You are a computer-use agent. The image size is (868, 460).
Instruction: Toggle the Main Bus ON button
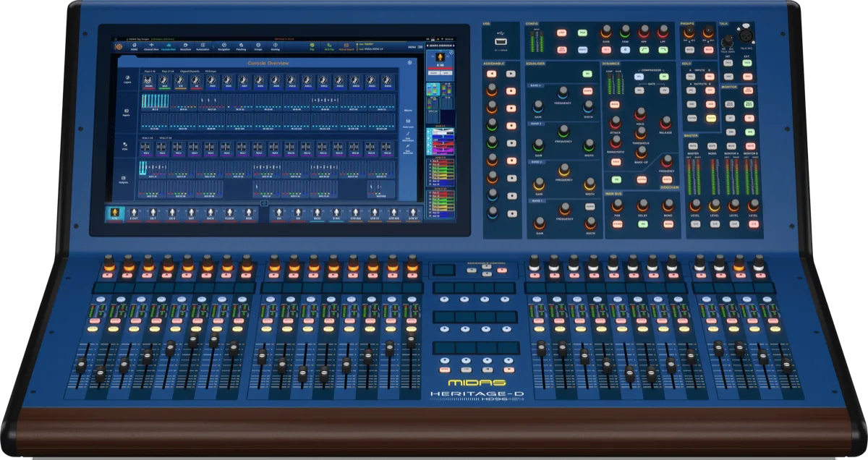[x=643, y=223]
